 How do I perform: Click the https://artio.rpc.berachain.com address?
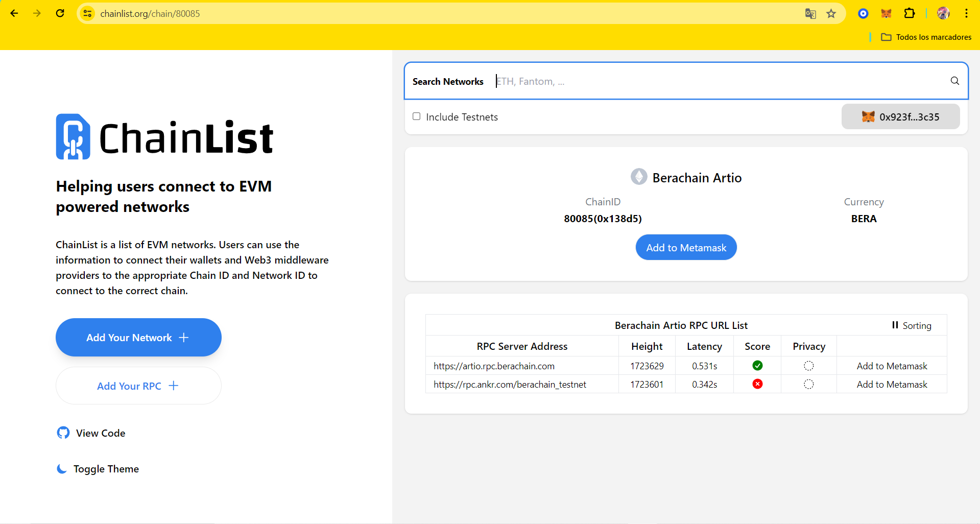pyautogui.click(x=494, y=366)
